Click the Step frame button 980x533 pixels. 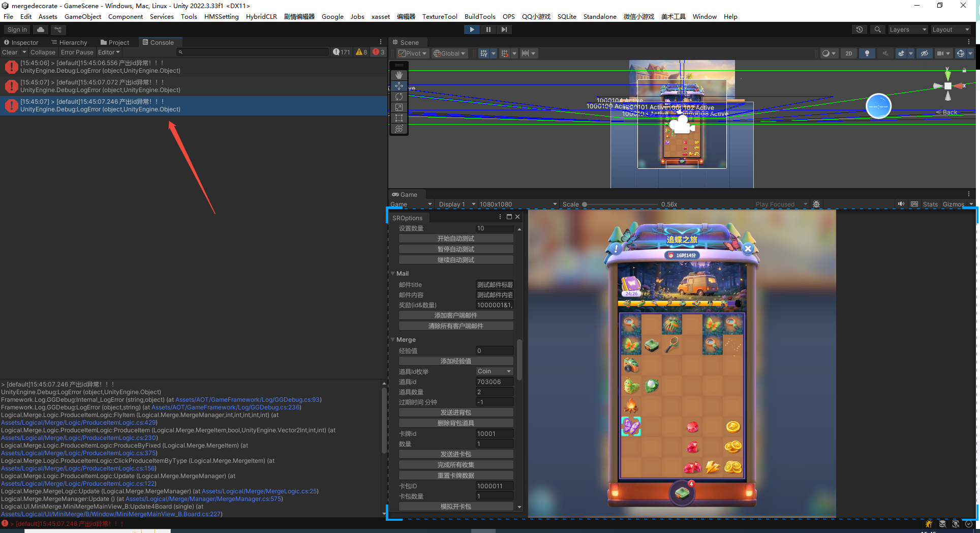click(504, 29)
